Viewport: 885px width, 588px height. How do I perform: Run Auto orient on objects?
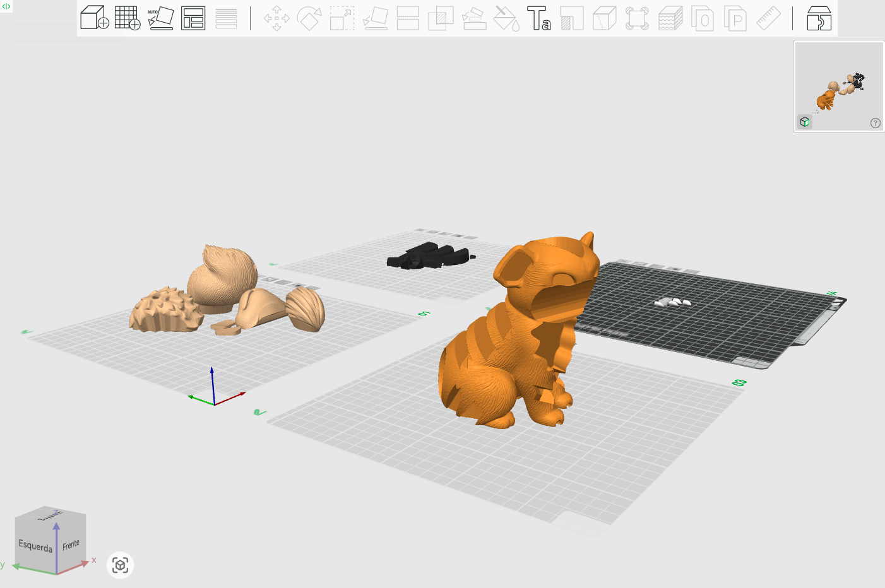tap(160, 18)
